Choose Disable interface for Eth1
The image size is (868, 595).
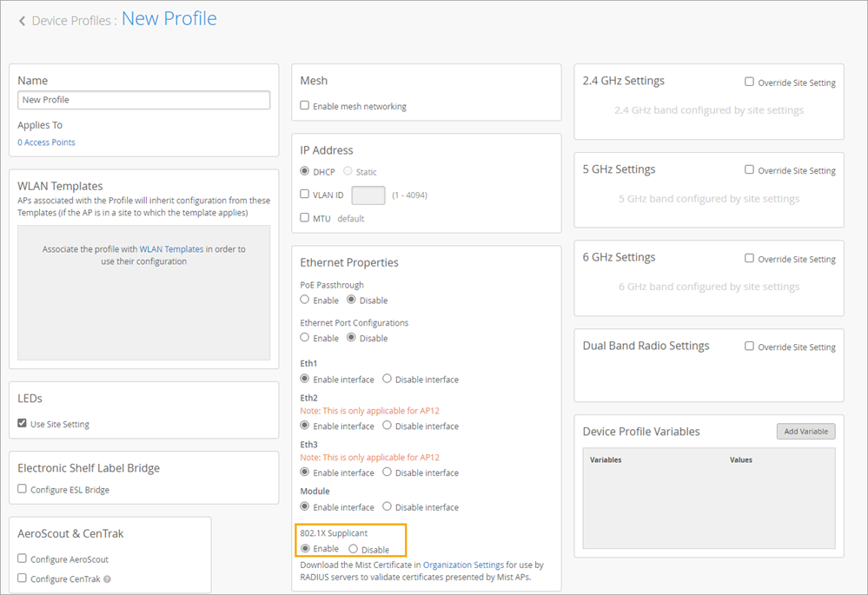point(388,380)
